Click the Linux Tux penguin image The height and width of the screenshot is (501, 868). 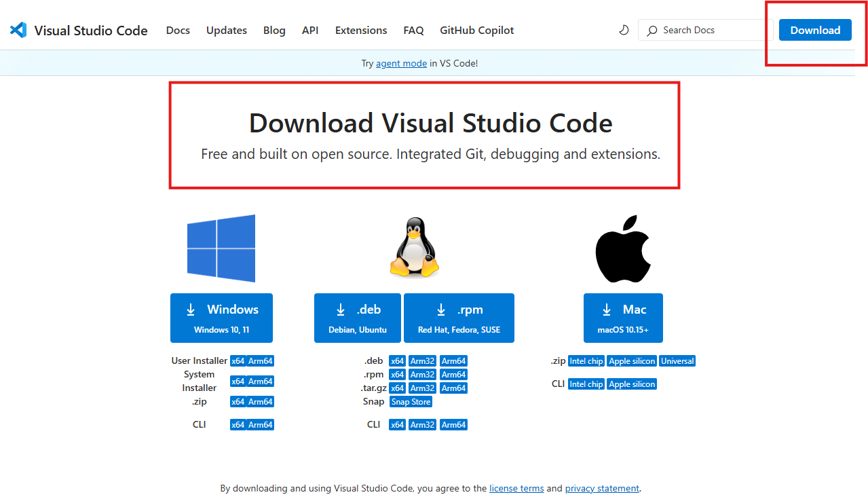[414, 247]
